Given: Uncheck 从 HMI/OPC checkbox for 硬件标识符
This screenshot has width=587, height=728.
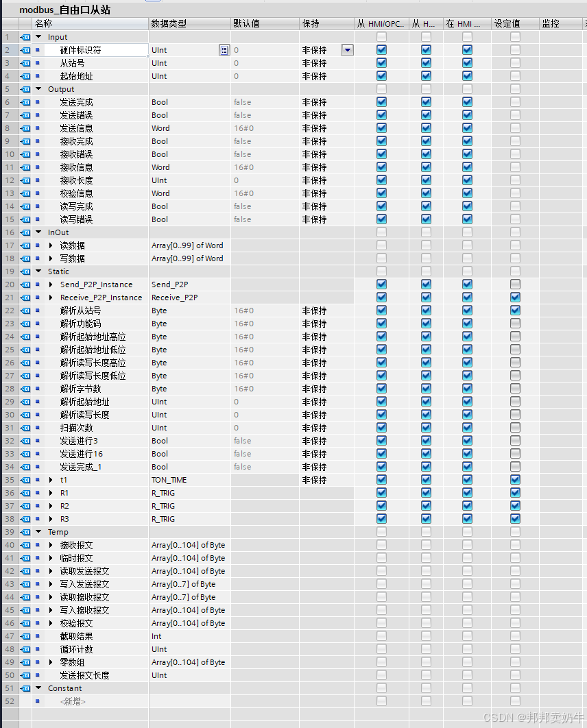Looking at the screenshot, I should 382,49.
